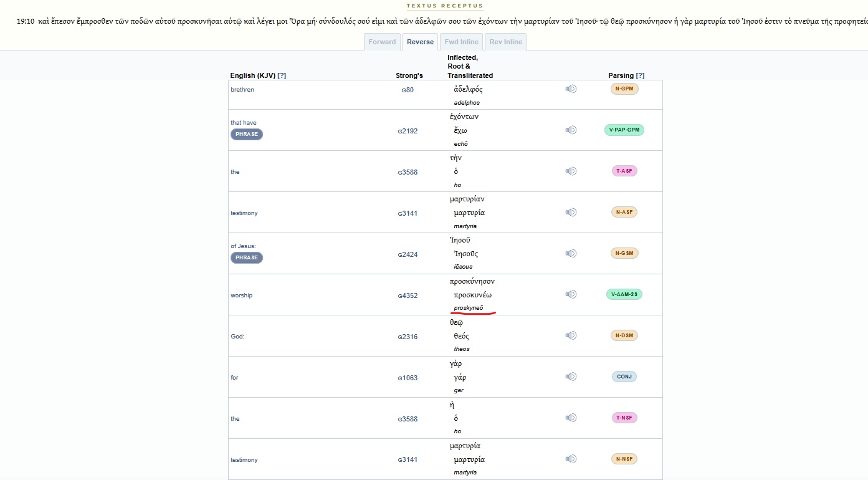Play audio pronunciation for theos
Screen dimensions: 868x480
point(571,336)
